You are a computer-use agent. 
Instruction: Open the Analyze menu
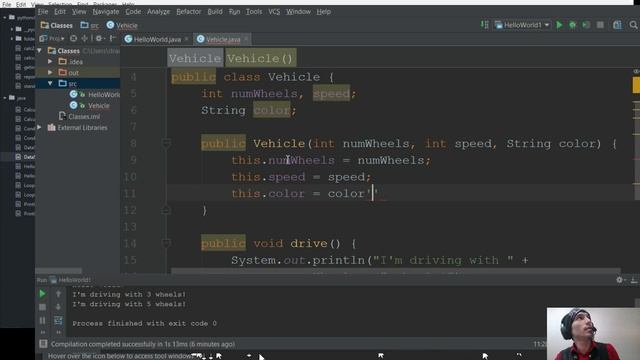tap(158, 11)
